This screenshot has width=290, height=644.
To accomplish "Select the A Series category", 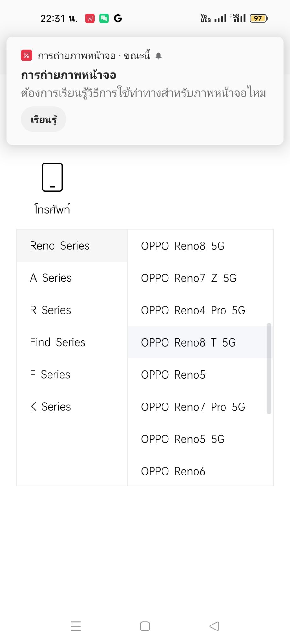I will click(72, 278).
